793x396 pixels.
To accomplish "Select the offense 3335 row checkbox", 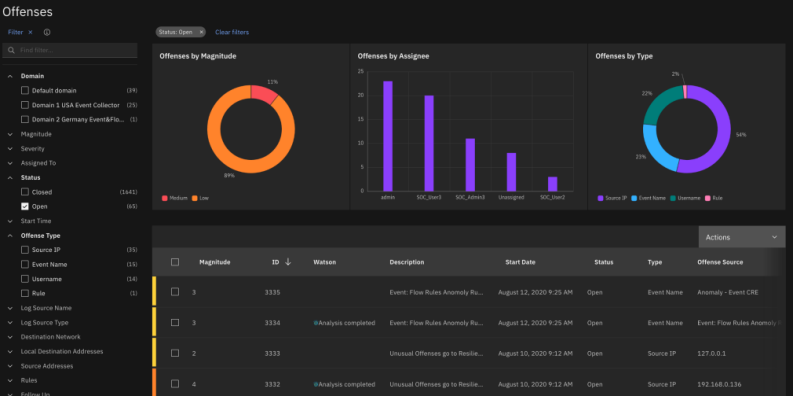I will point(175,292).
